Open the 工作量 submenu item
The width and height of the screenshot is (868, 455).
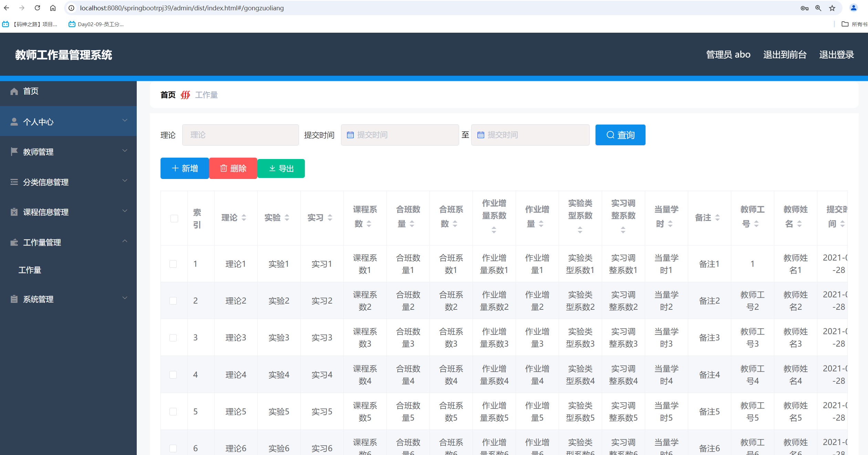pyautogui.click(x=30, y=270)
